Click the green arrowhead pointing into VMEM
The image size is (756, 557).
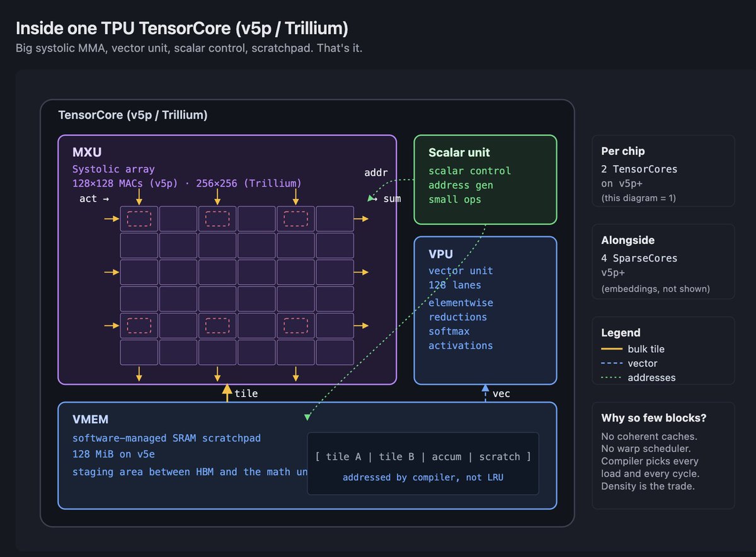click(307, 416)
